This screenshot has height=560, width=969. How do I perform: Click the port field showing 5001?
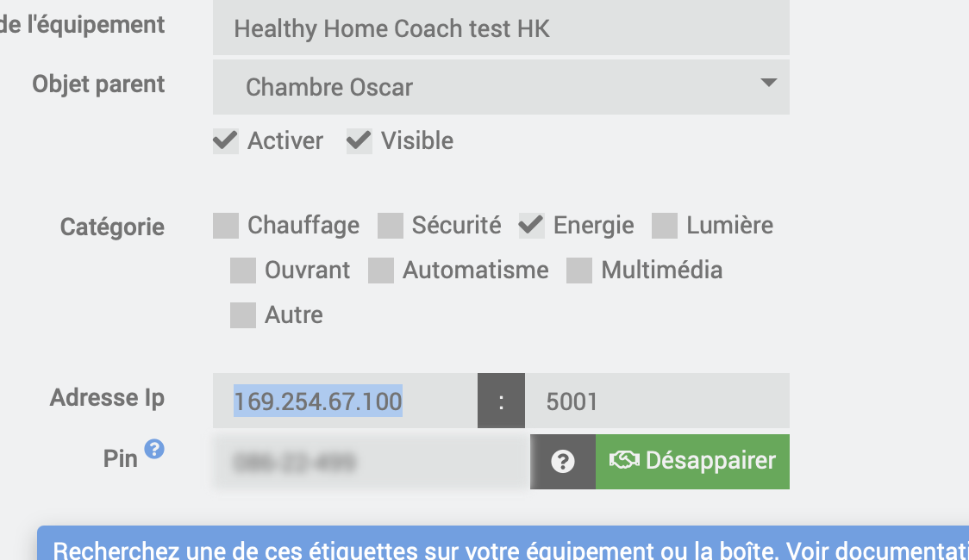[657, 401]
